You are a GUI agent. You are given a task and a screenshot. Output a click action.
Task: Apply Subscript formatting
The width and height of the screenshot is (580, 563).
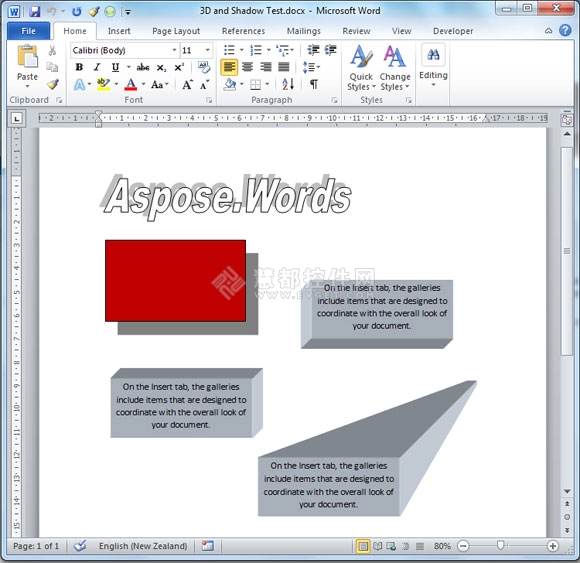[161, 68]
